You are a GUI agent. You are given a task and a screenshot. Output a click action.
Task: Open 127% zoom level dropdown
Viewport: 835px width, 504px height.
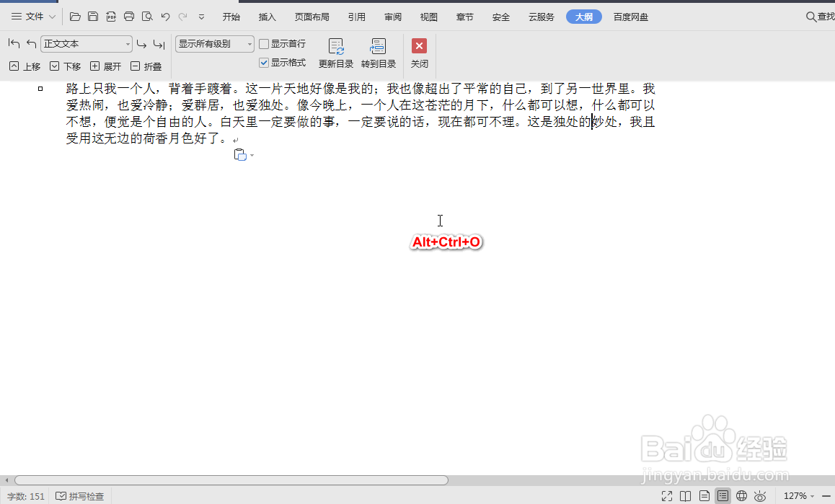coord(798,496)
